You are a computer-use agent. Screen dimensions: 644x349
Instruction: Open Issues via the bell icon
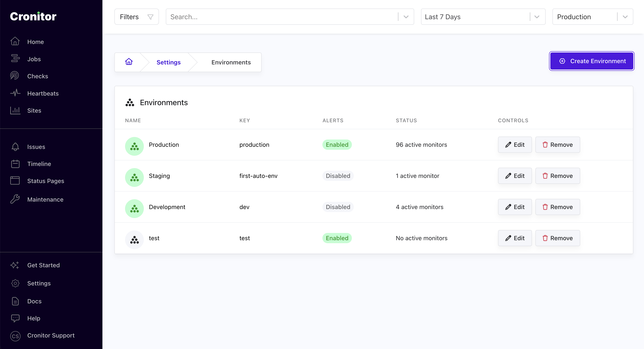(x=15, y=147)
